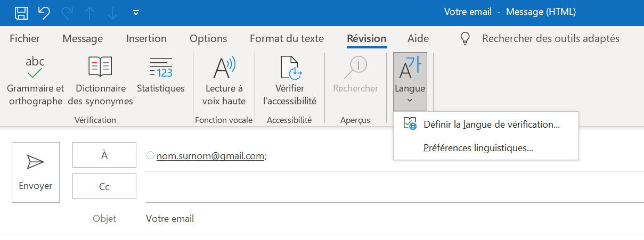Viewport: 644px width, 240px height.
Task: Click the Save floppy disk icon
Action: 21,12
